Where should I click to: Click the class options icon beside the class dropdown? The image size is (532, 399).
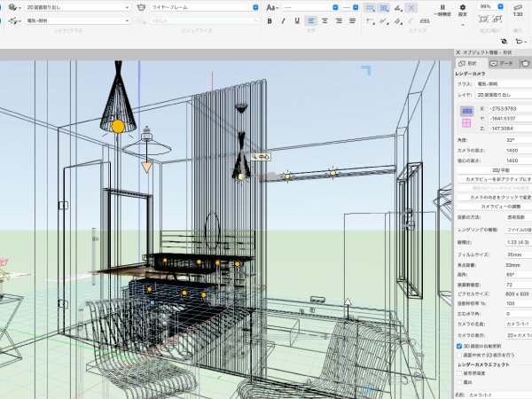(14, 20)
